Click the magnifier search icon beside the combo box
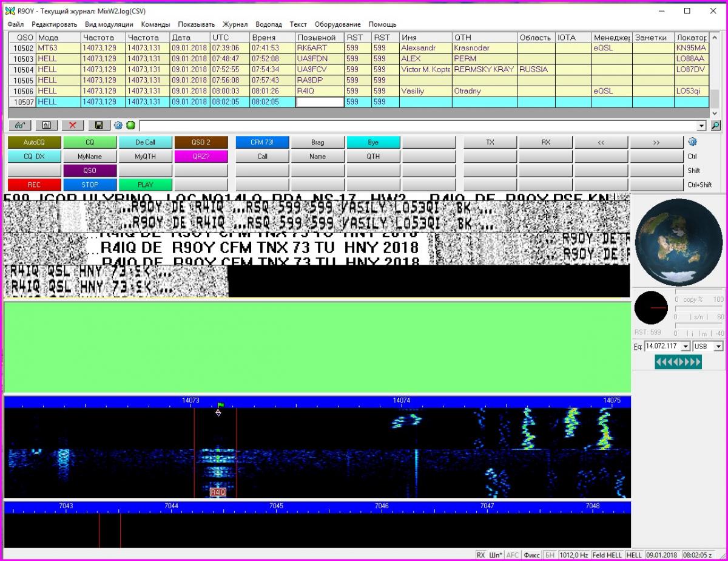Screen dimensions: 728x561 (x=716, y=125)
